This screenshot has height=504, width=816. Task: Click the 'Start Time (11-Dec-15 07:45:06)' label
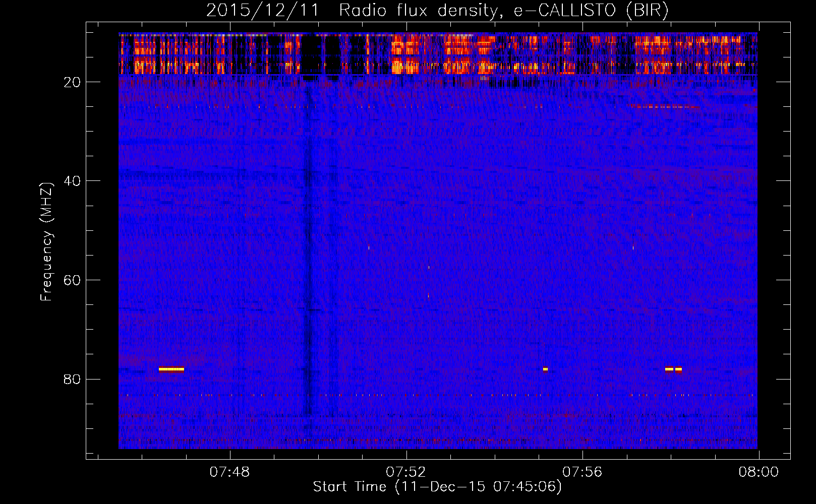click(437, 487)
